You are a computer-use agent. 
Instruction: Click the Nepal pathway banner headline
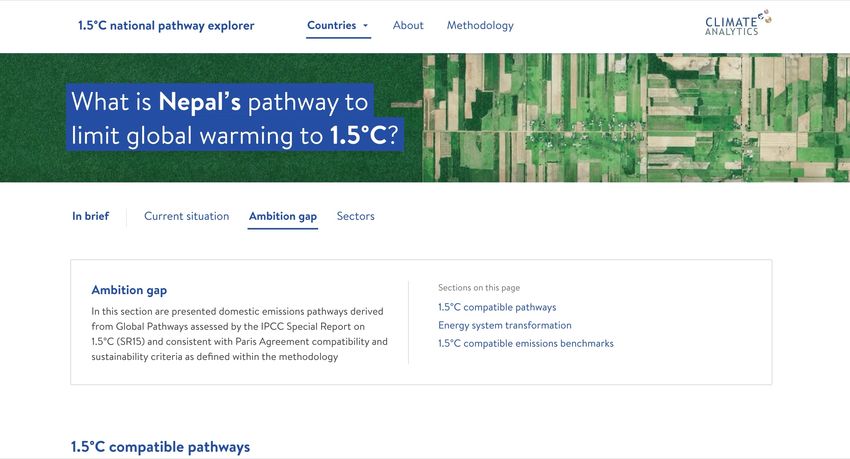coord(234,118)
